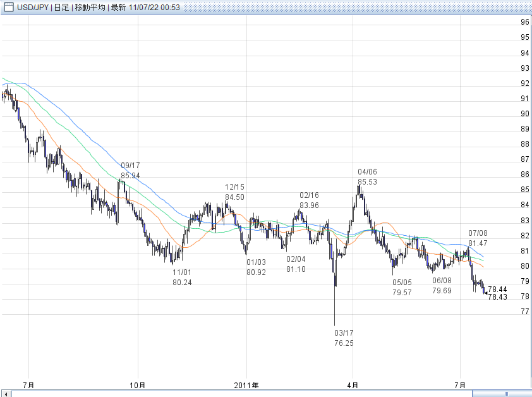
Task: Click the 01/03 80.92 low label
Action: click(256, 267)
